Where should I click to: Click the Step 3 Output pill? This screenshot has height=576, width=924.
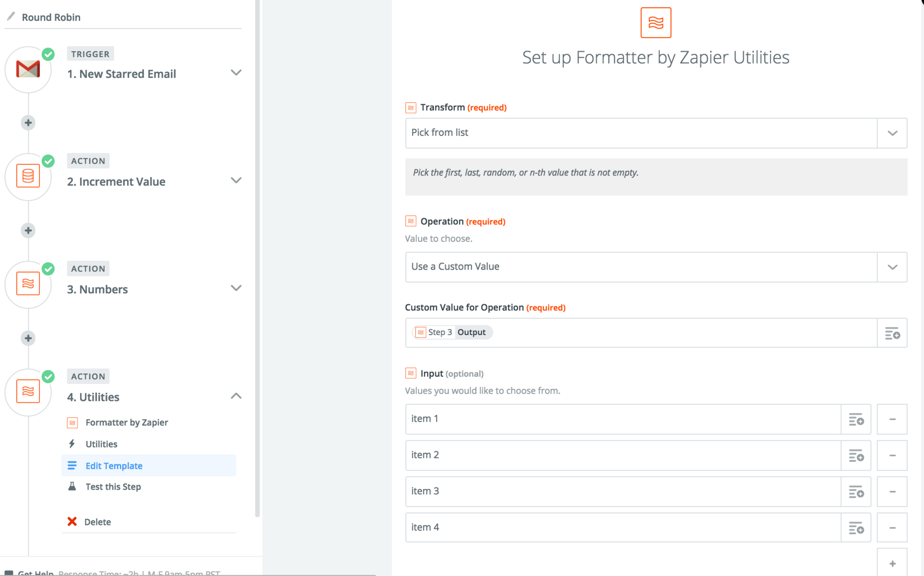click(452, 332)
